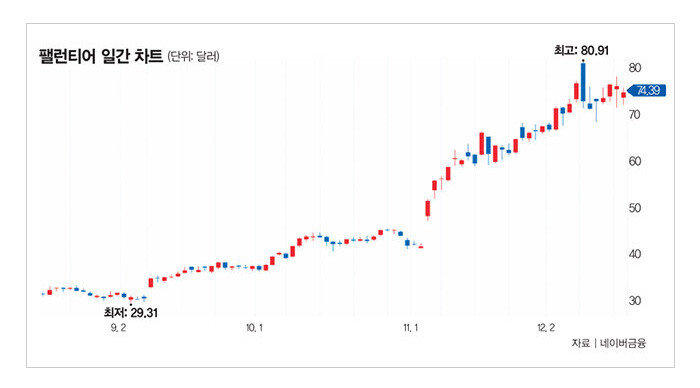Click the 40 price axis label
This screenshot has width=700, height=388.
634,254
